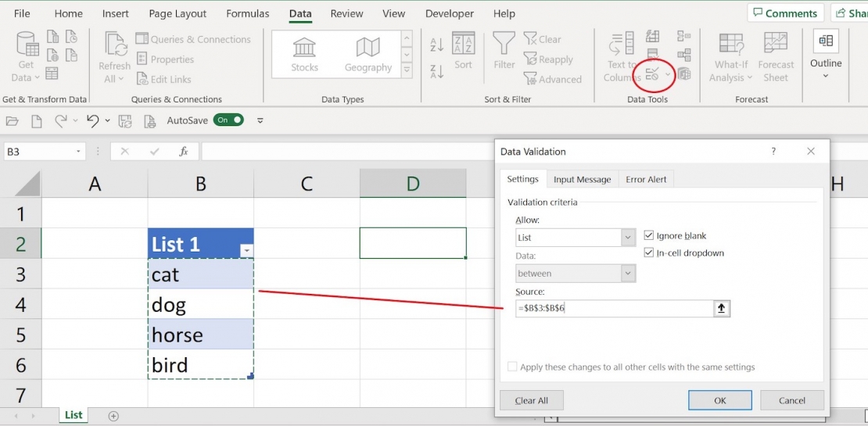The image size is (868, 426).
Task: Click the Undo arrow in quick access toolbar
Action: 92,120
